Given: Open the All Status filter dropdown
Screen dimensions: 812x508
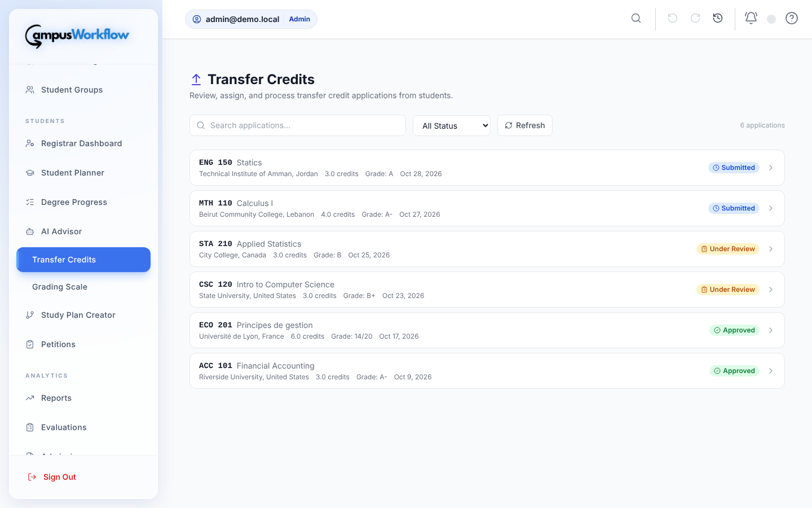Looking at the screenshot, I should 452,125.
